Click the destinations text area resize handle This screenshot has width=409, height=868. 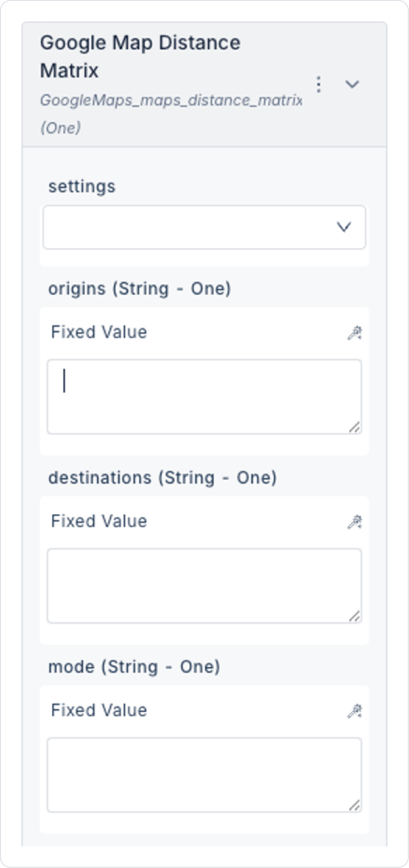click(x=355, y=616)
